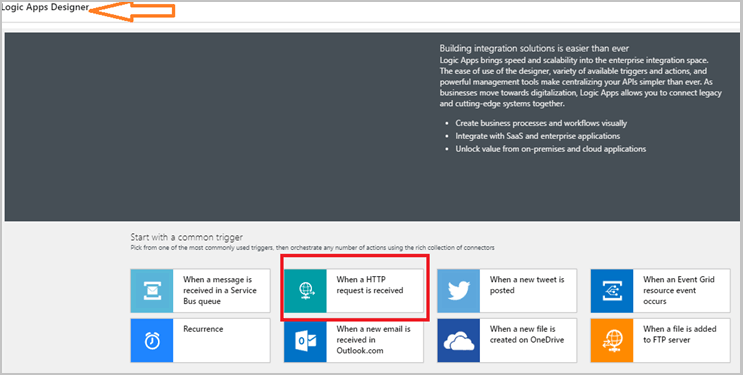Choose the 'Recurrence' trigger label
743x375 pixels.
click(x=203, y=329)
